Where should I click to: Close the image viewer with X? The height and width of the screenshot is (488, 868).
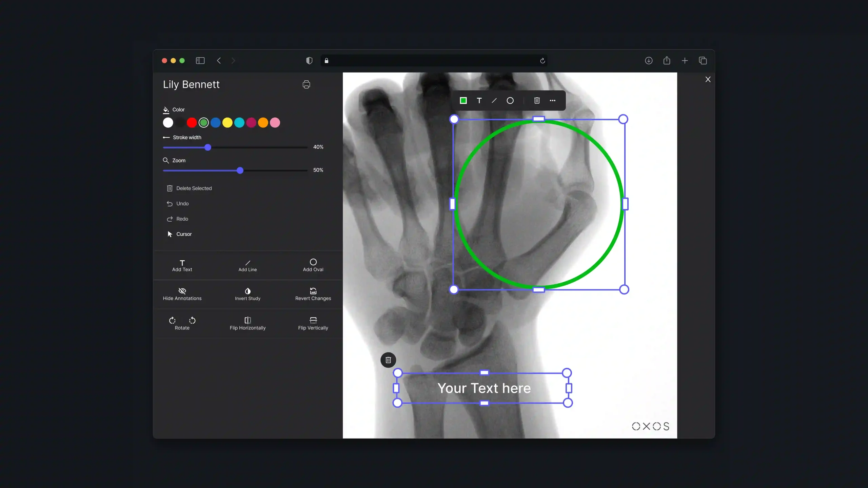tap(708, 79)
